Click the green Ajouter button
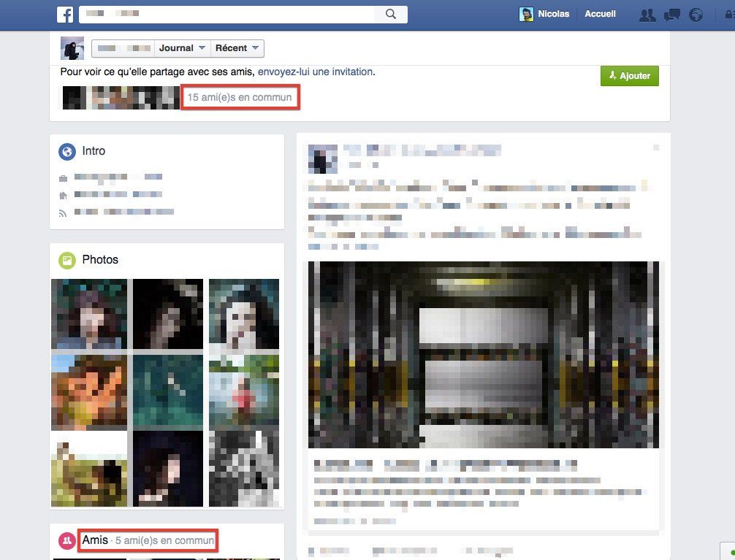This screenshot has width=735, height=560. coord(629,76)
